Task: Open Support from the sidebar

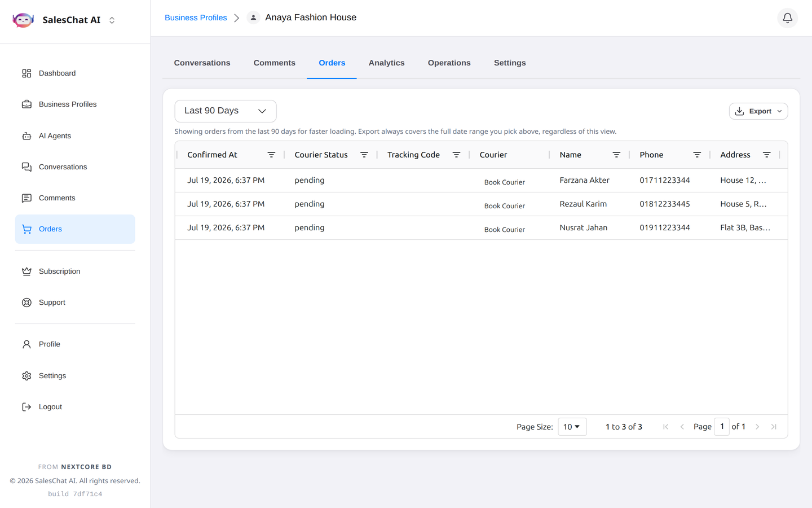Action: [x=75, y=303]
